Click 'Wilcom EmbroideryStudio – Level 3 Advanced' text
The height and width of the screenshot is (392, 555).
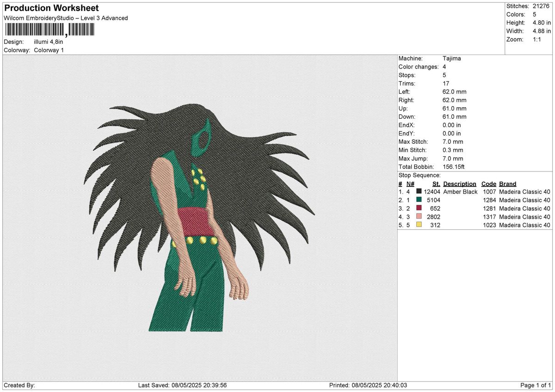66,18
